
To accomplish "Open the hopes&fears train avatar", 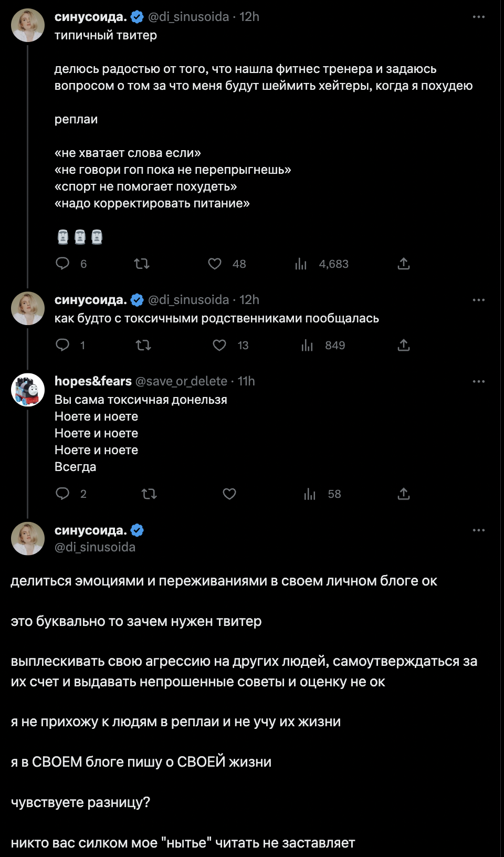I will (x=28, y=390).
